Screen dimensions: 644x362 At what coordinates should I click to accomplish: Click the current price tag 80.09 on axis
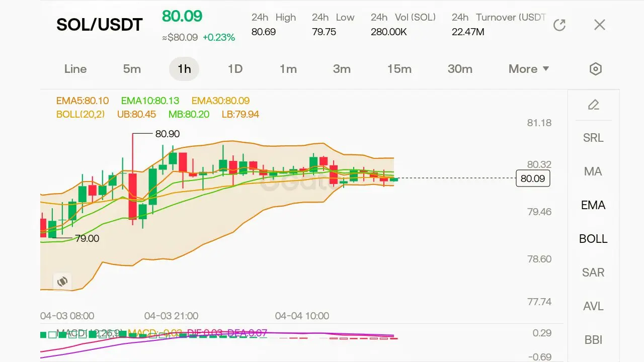pyautogui.click(x=533, y=178)
